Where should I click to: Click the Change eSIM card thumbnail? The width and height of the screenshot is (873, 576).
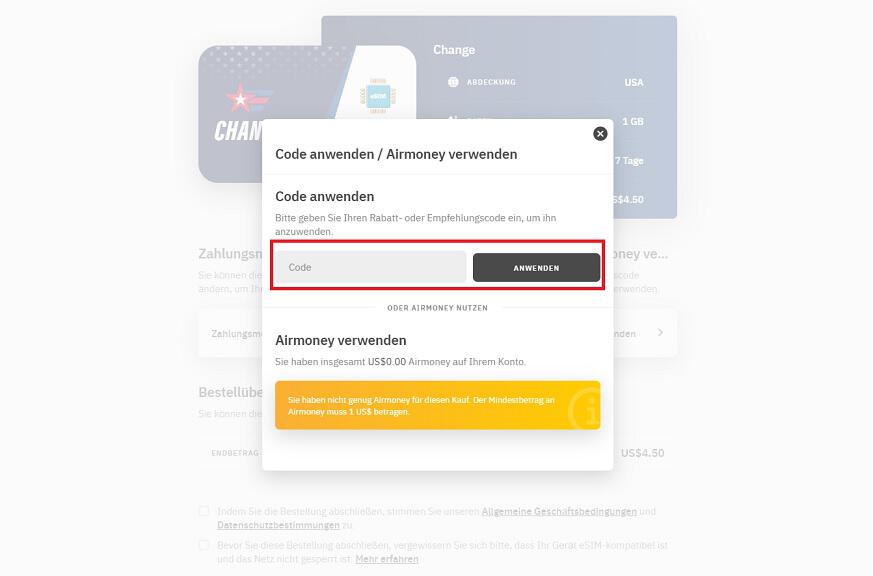(x=307, y=114)
